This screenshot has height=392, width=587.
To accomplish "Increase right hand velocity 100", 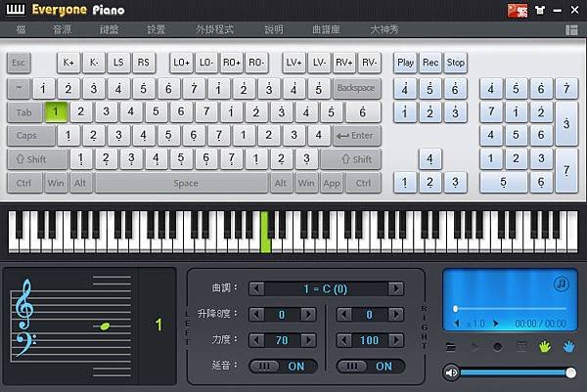I will (396, 340).
